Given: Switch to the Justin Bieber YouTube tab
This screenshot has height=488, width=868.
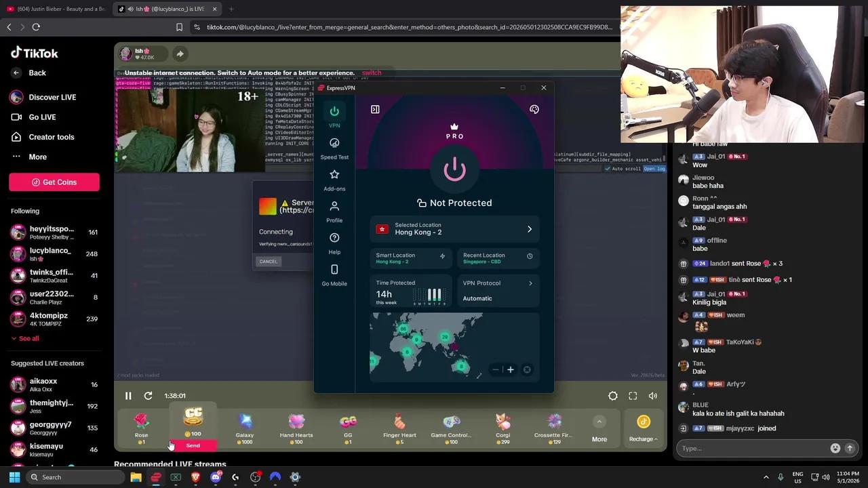Looking at the screenshot, I should pyautogui.click(x=56, y=9).
